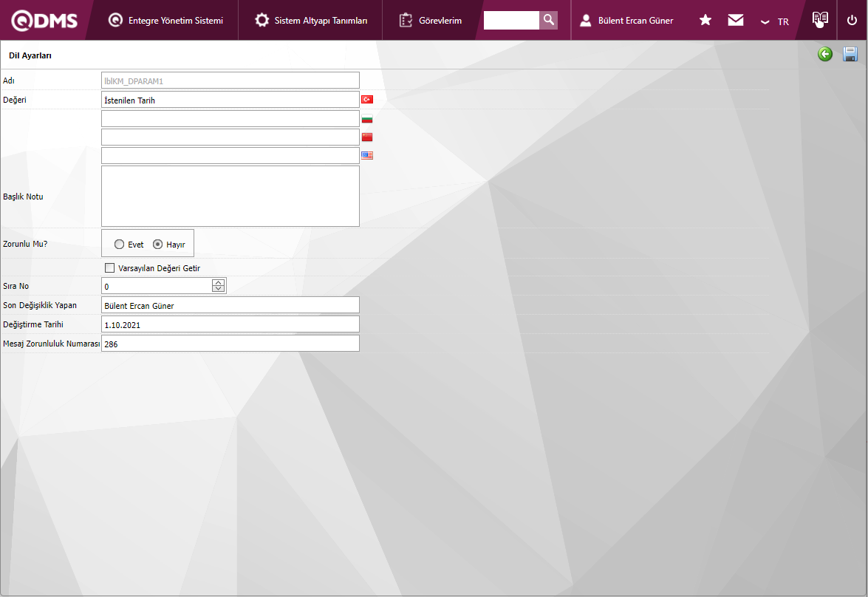Click the user silhouette icon
This screenshot has height=597, width=868.
tap(585, 21)
